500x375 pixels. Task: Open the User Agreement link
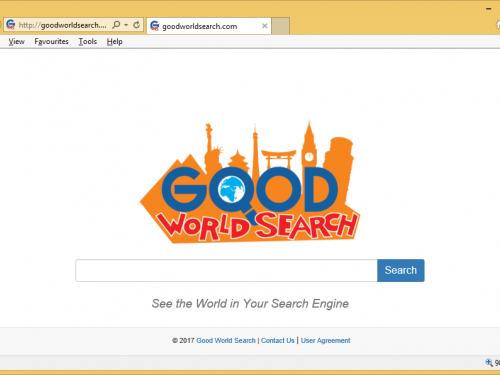coord(325,340)
